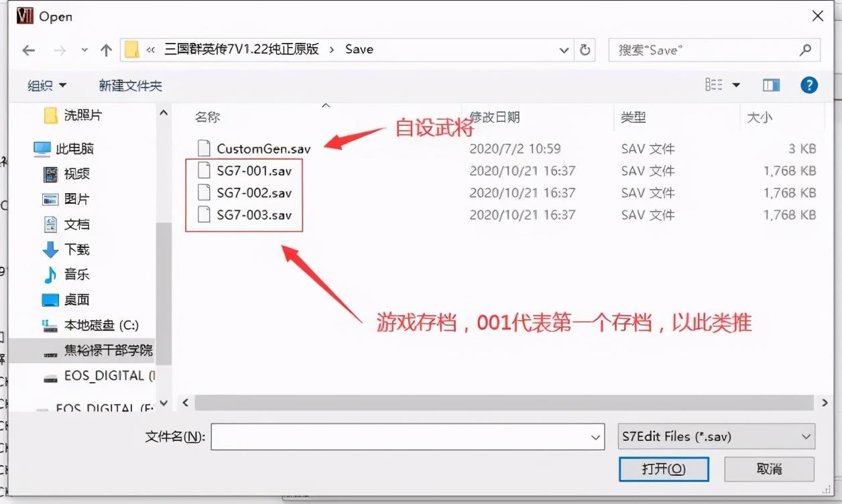The image size is (842, 504).
Task: Sort by the 修改日期 column header
Action: 494,117
